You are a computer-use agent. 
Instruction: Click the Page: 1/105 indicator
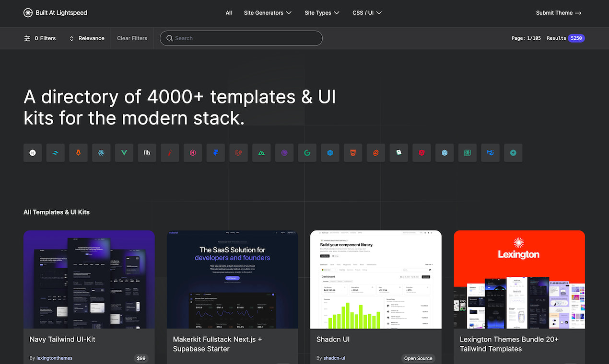click(x=527, y=38)
